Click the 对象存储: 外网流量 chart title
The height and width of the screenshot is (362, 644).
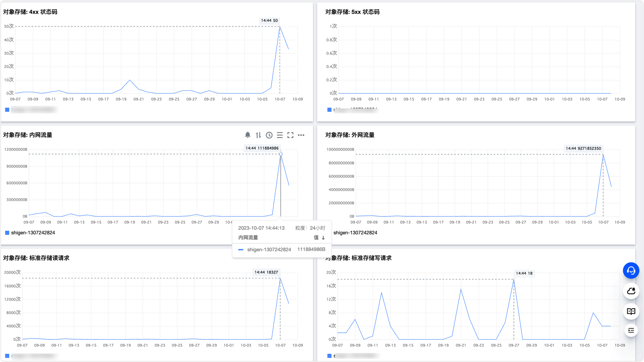tap(350, 135)
